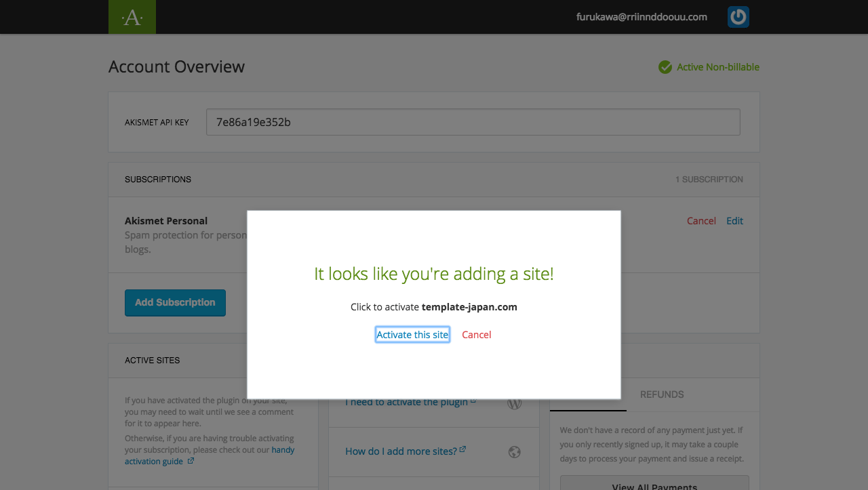Cancel the Akismet Personal subscription
868x490 pixels.
pyautogui.click(x=701, y=221)
